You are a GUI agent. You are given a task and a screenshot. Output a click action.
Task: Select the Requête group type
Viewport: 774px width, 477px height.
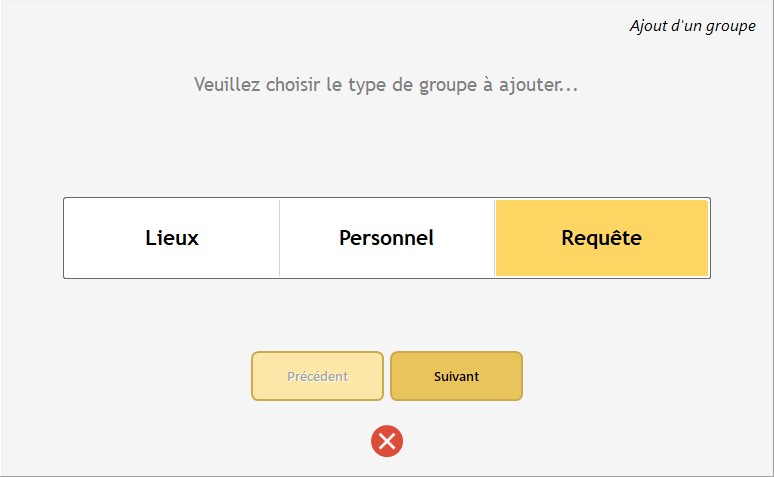click(x=601, y=238)
